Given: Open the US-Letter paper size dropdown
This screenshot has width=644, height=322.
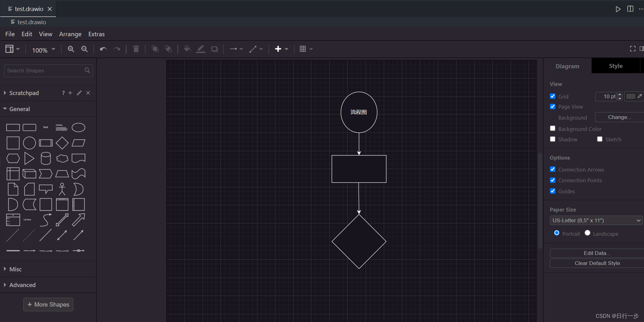Looking at the screenshot, I should 596,220.
